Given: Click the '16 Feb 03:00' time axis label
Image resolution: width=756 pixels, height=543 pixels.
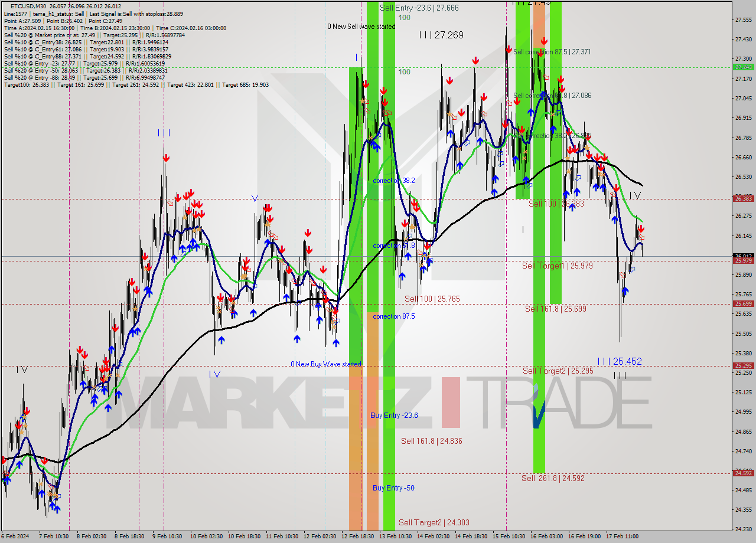Looking at the screenshot, I should click(546, 537).
